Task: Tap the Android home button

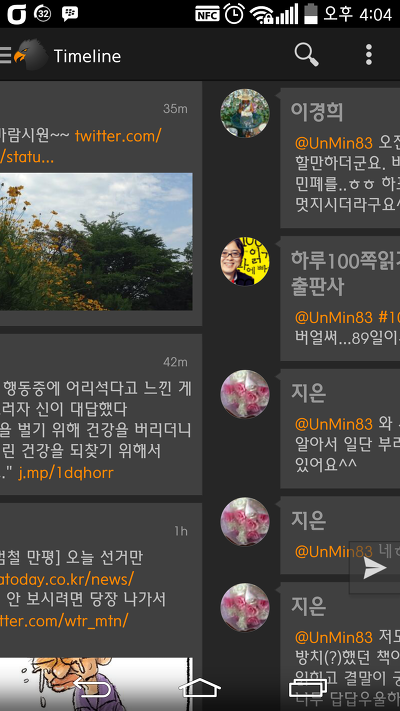Action: click(200, 687)
